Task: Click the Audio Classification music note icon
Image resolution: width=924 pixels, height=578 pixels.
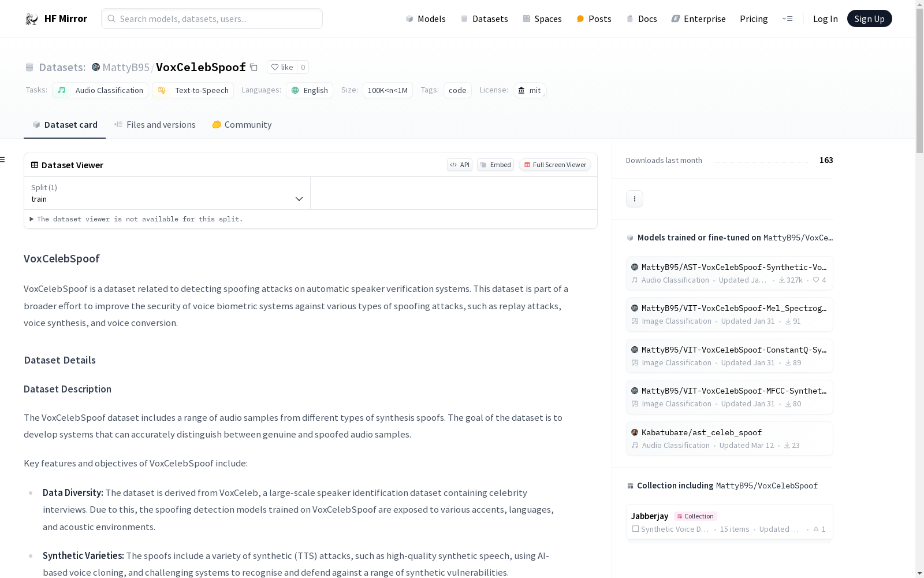Action: 62,90
